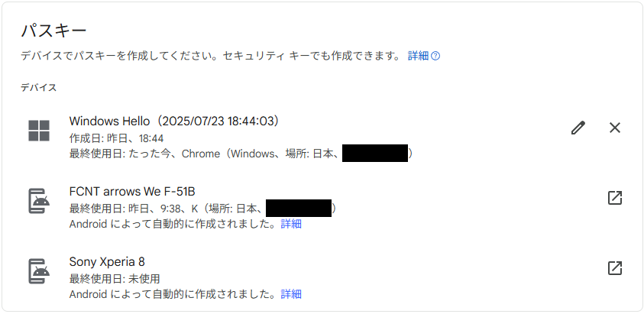Click the 作成日: 昨日、18:44 text
This screenshot has width=644, height=314.
pyautogui.click(x=117, y=139)
